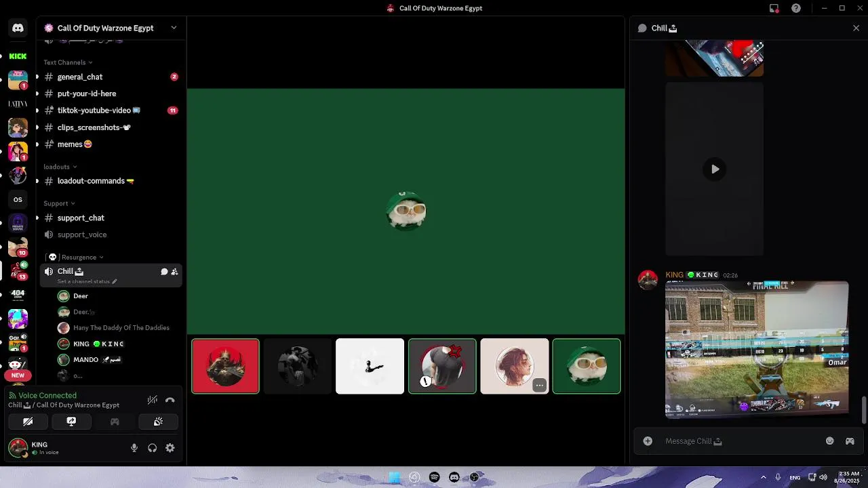868x488 pixels.
Task: Open user settings gear
Action: coord(170,448)
